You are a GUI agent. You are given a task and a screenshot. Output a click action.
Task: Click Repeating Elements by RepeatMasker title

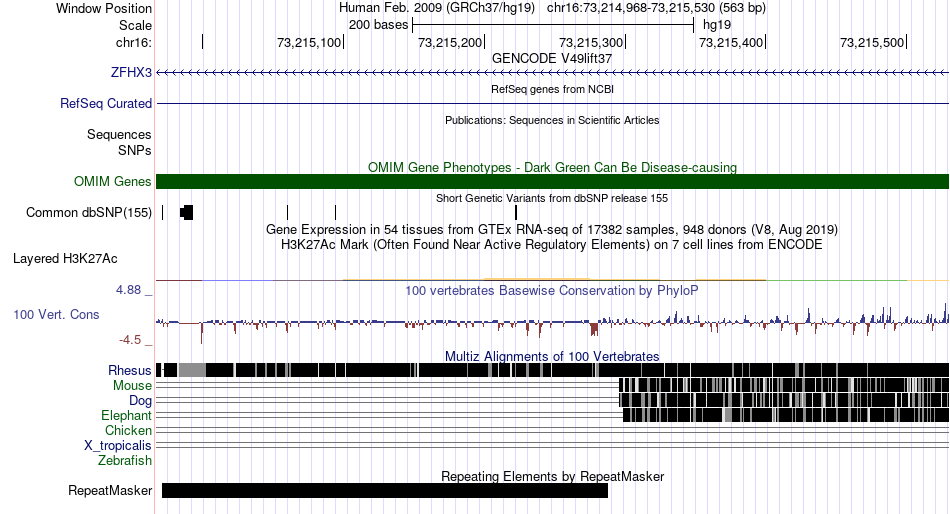552,476
